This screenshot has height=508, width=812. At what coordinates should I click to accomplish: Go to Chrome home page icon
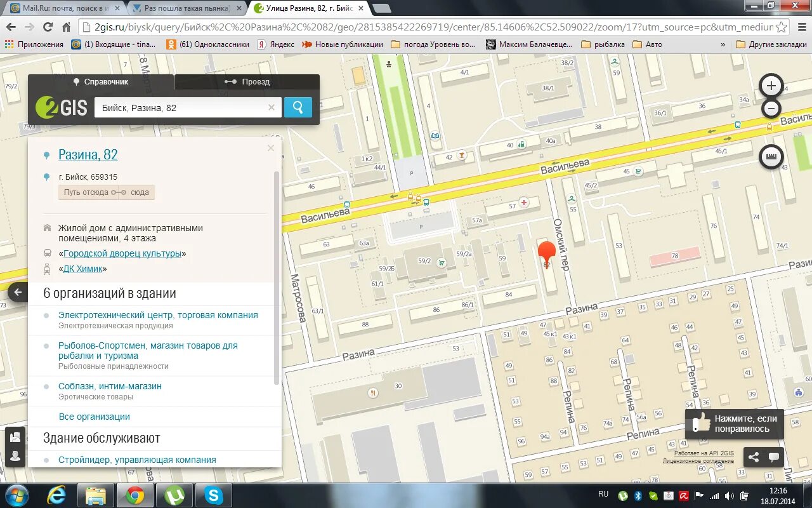point(66,27)
